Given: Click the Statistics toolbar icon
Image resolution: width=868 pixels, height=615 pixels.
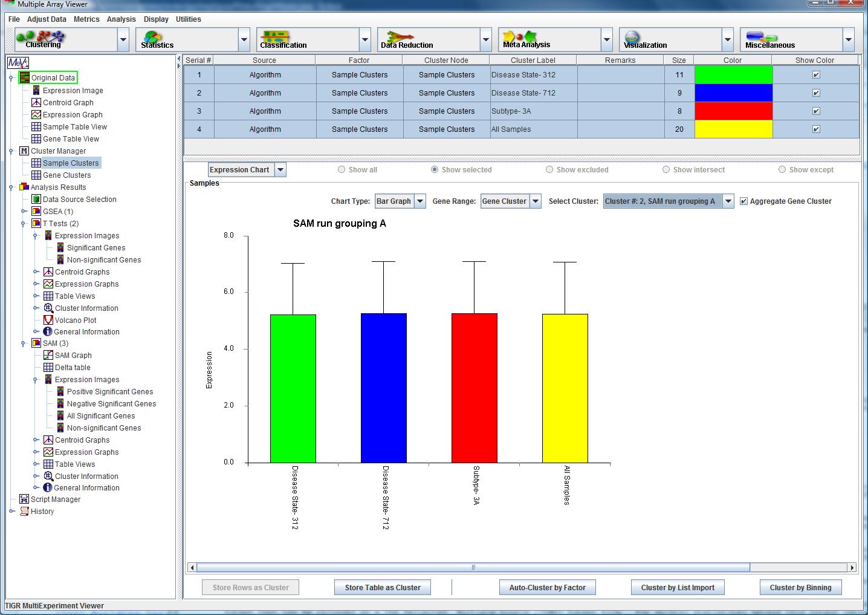Looking at the screenshot, I should tap(154, 38).
